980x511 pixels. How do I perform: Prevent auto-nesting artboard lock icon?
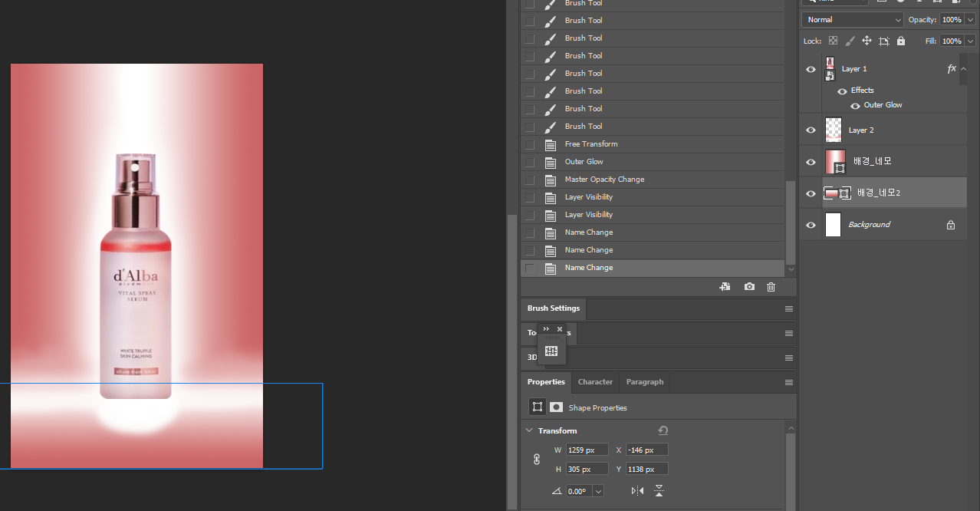[883, 41]
